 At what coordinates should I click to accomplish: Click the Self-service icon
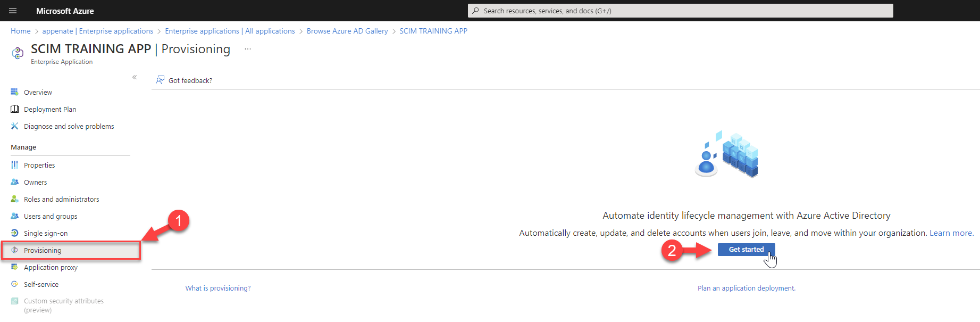(14, 284)
